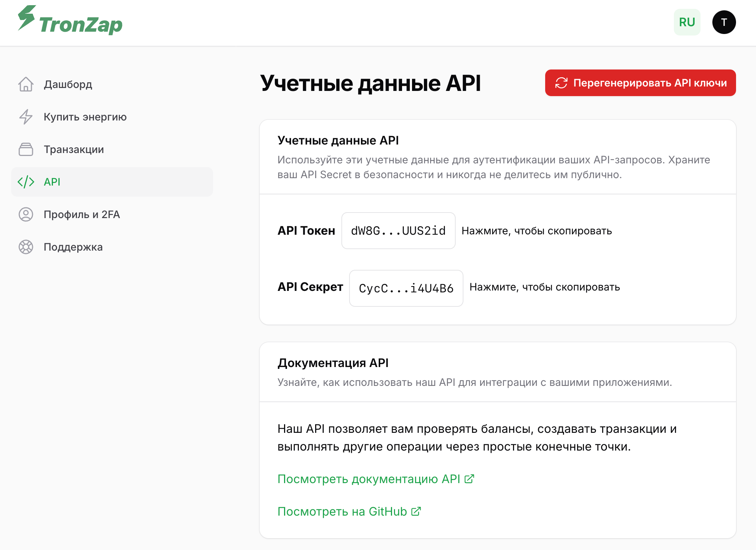
Task: Click the large Учетные данные API page title
Action: point(371,83)
